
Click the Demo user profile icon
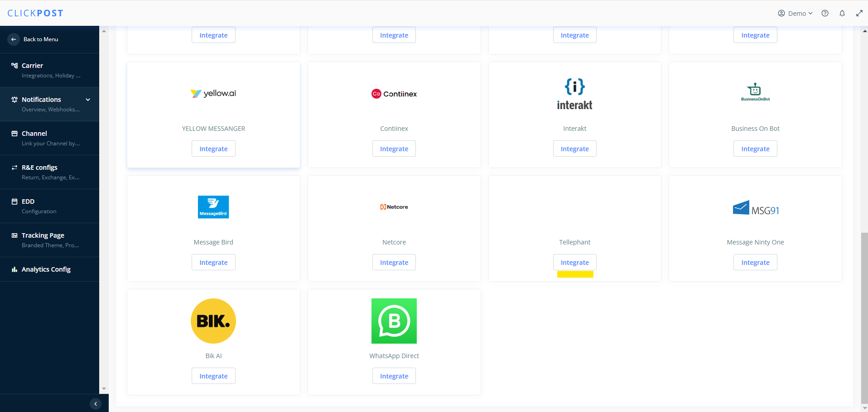pos(781,13)
